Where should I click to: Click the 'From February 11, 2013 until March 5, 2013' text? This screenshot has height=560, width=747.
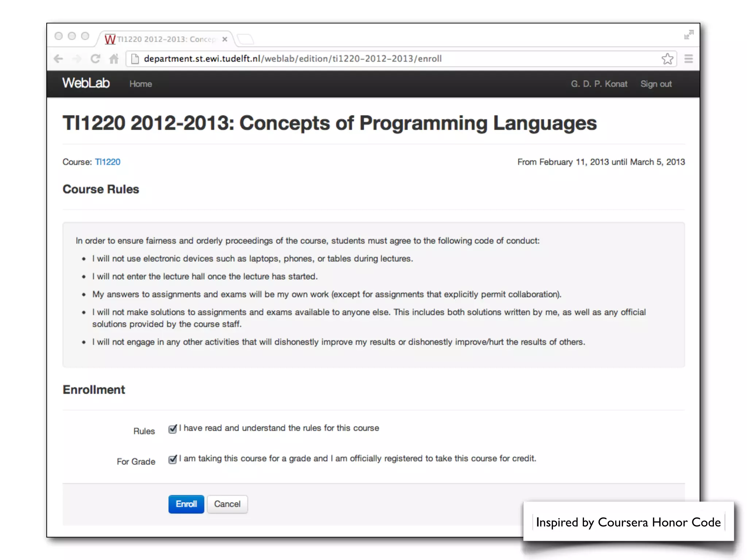[601, 162]
